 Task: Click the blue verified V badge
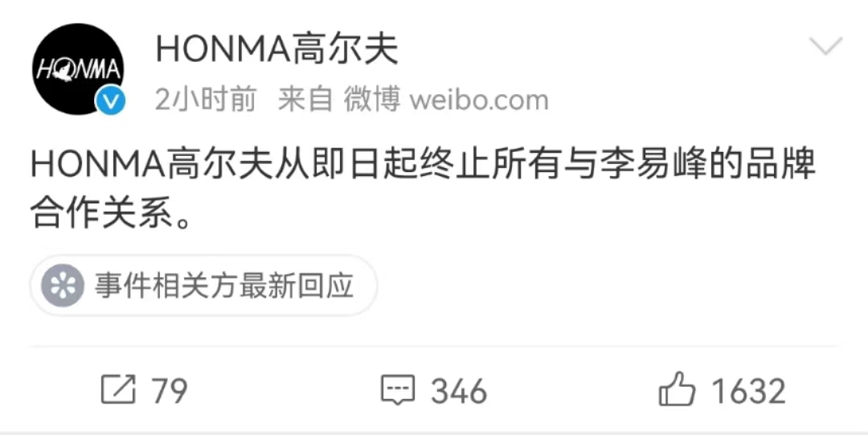click(110, 101)
